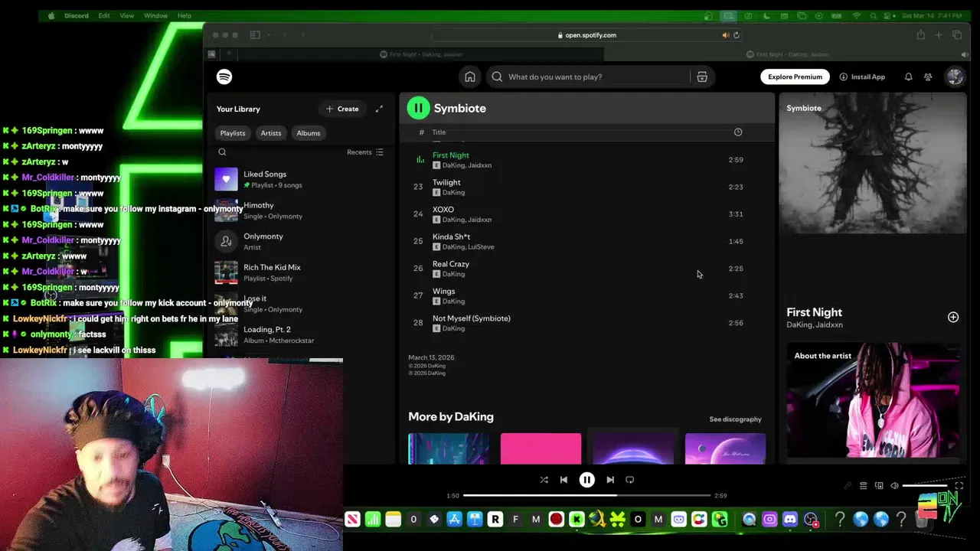Open the Friend Activity icon
The height and width of the screenshot is (551, 980).
coord(928,77)
